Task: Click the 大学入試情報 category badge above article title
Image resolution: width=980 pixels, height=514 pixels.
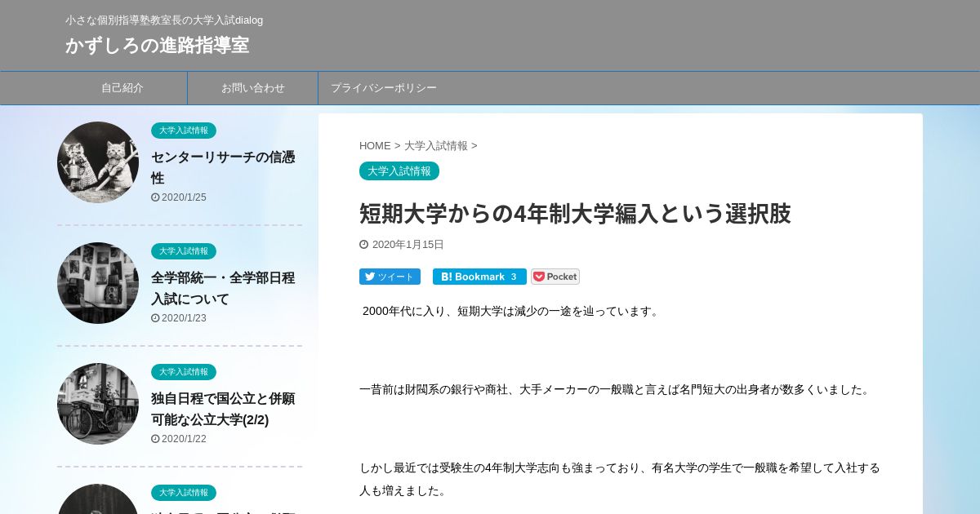Action: pos(399,171)
